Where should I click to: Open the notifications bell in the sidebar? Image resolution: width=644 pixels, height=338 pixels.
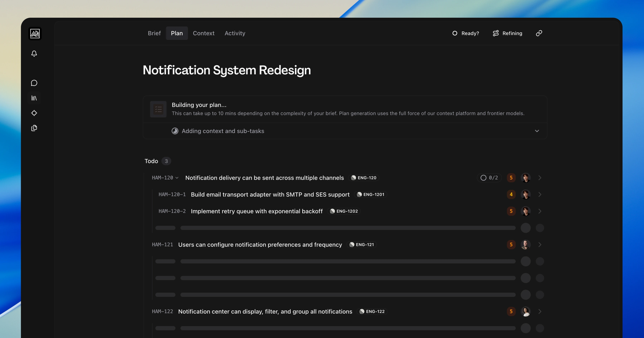[34, 53]
